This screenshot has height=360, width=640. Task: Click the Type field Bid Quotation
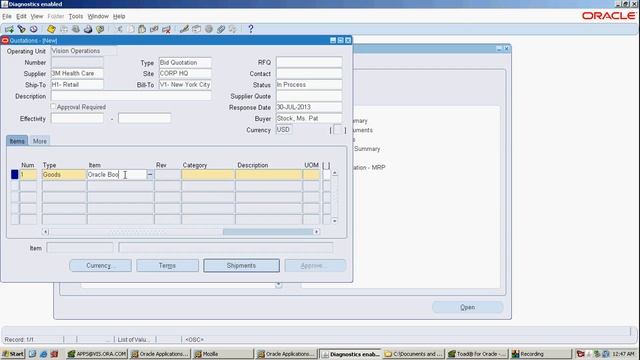[x=185, y=62]
